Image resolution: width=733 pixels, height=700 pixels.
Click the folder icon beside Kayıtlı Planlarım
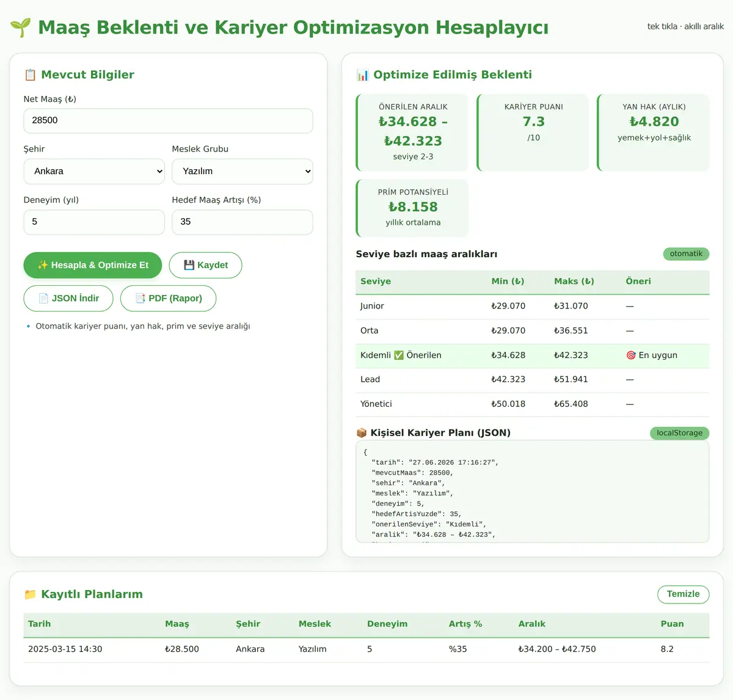(30, 594)
